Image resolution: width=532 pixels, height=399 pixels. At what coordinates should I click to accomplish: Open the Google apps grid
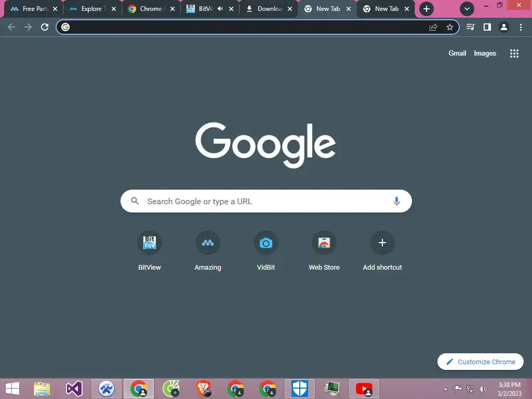[514, 54]
